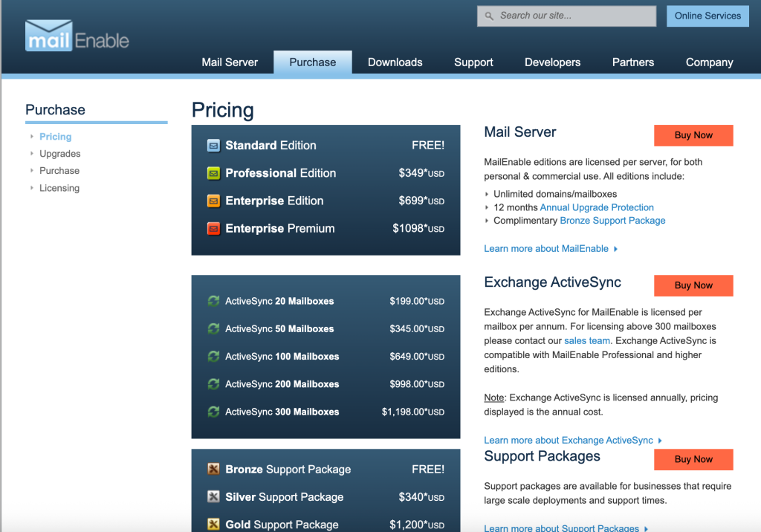761x532 pixels.
Task: Select the Enterprise Premium row label
Action: (280, 229)
